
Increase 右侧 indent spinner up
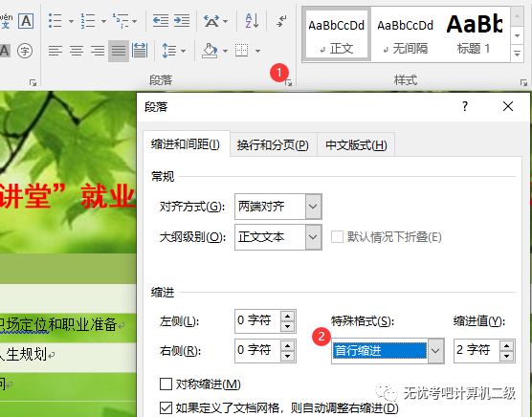click(288, 345)
